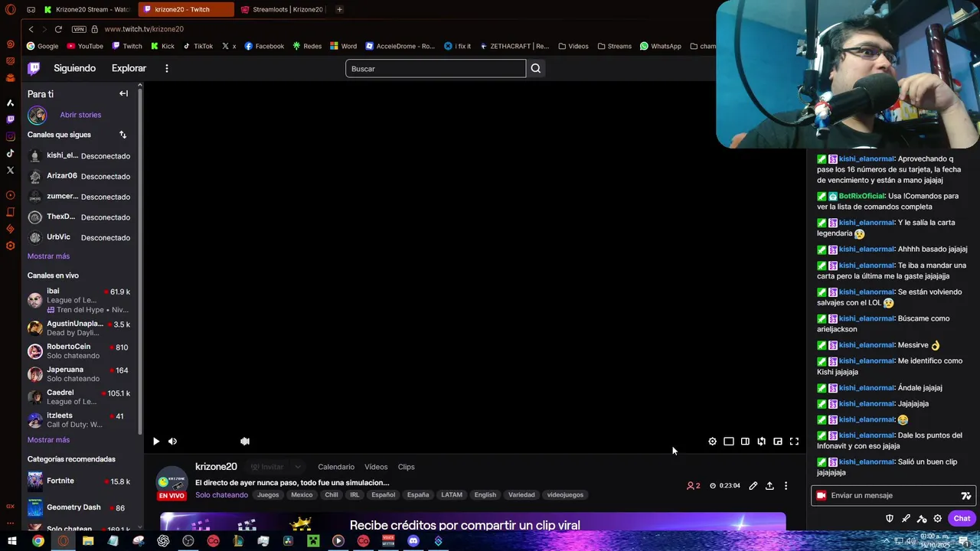Open the Calendario tab
The width and height of the screenshot is (980, 551).
pyautogui.click(x=336, y=467)
